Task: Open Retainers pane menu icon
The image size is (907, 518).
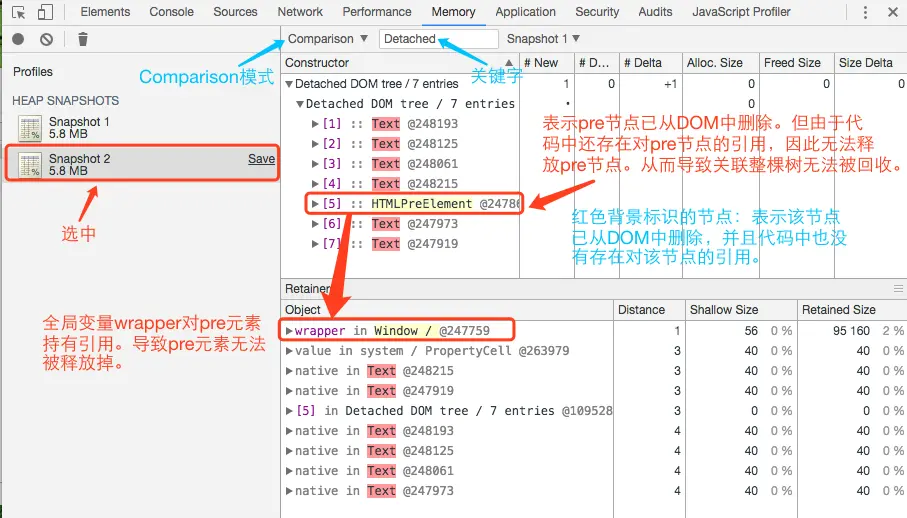Action: click(x=898, y=288)
